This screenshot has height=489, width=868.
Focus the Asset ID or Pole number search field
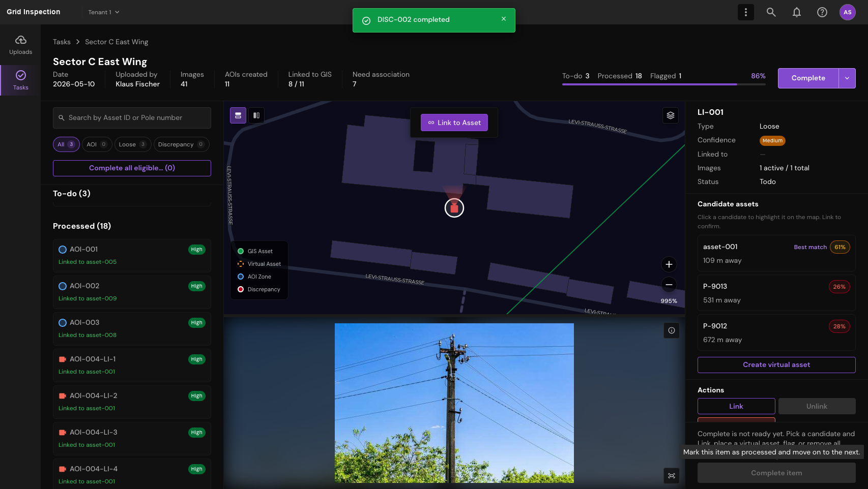132,118
